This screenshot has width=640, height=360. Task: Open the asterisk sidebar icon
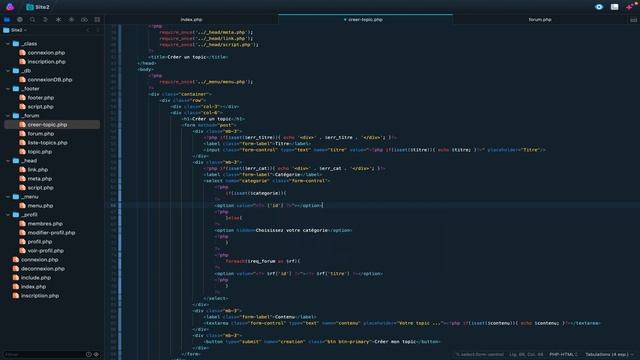click(x=58, y=20)
